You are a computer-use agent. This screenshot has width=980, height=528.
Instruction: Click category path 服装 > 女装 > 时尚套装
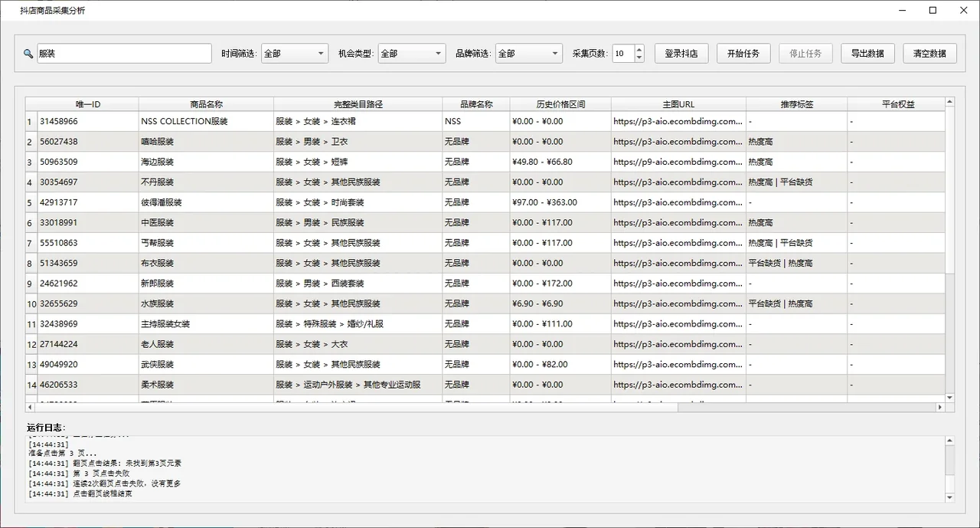click(358, 202)
